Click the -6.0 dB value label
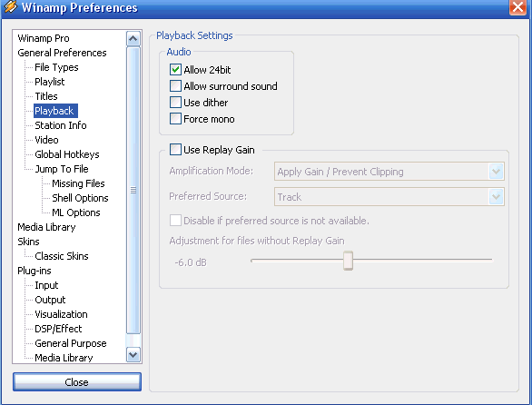This screenshot has height=405, width=532. click(191, 262)
